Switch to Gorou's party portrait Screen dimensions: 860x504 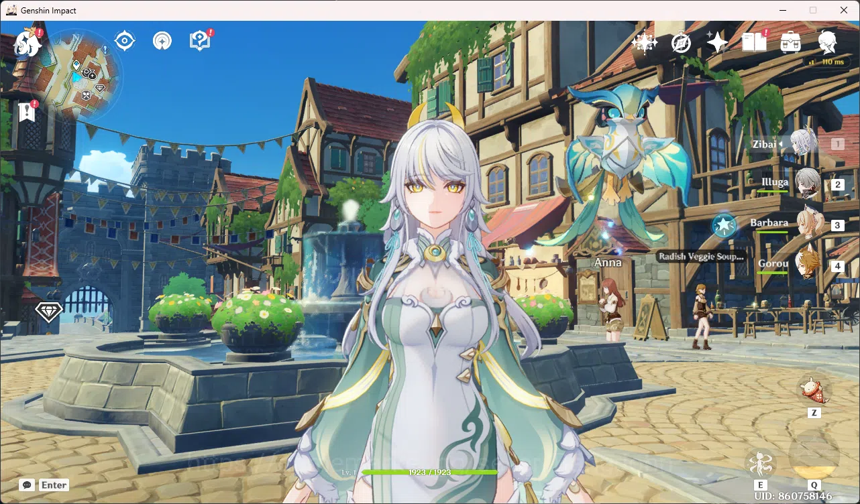tap(807, 263)
